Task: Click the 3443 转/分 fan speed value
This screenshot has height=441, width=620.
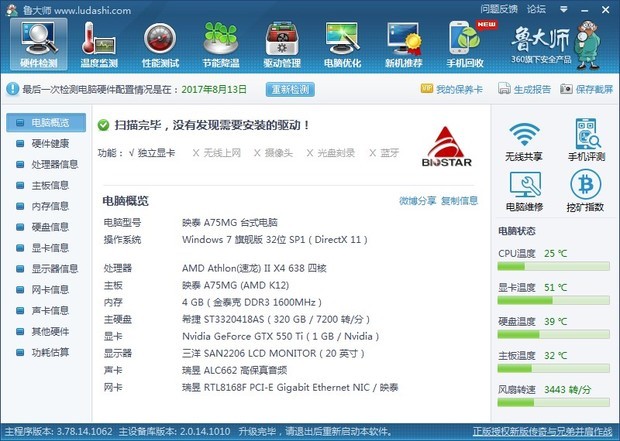Action: click(567, 390)
